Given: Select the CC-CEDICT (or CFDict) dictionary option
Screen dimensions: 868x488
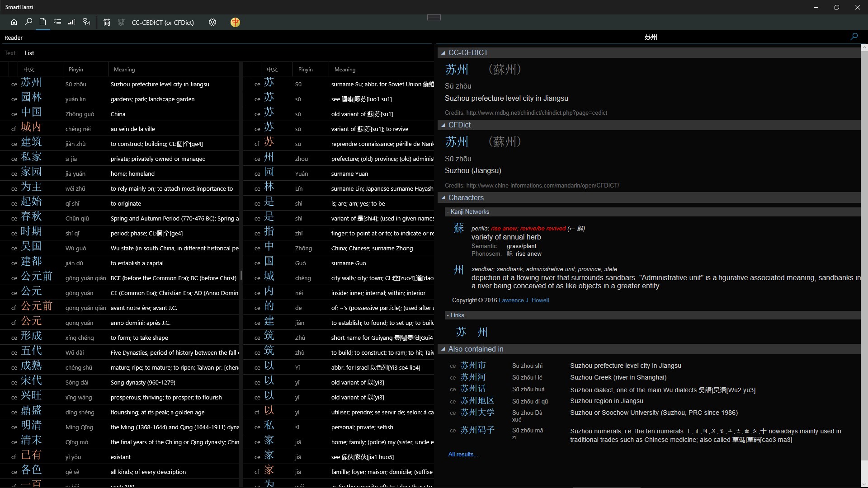Looking at the screenshot, I should (x=163, y=22).
